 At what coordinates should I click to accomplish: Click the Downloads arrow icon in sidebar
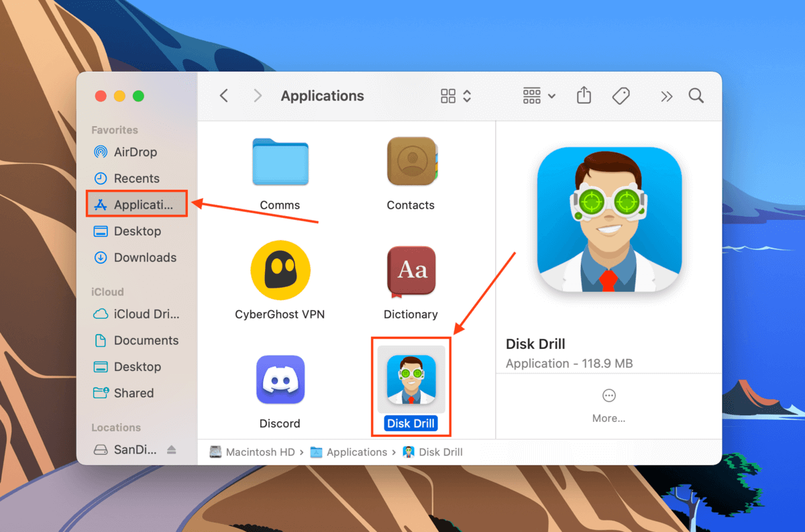100,258
